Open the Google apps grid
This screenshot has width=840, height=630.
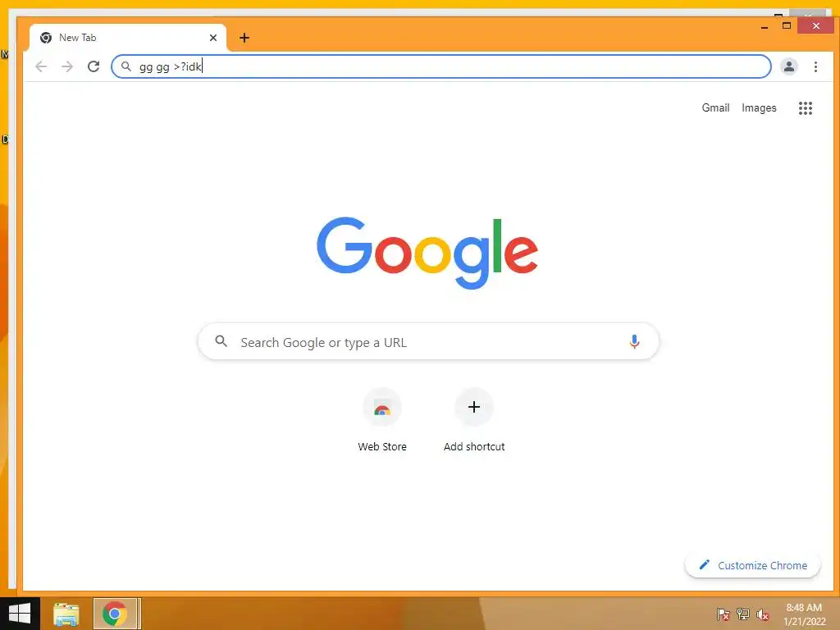pyautogui.click(x=806, y=108)
